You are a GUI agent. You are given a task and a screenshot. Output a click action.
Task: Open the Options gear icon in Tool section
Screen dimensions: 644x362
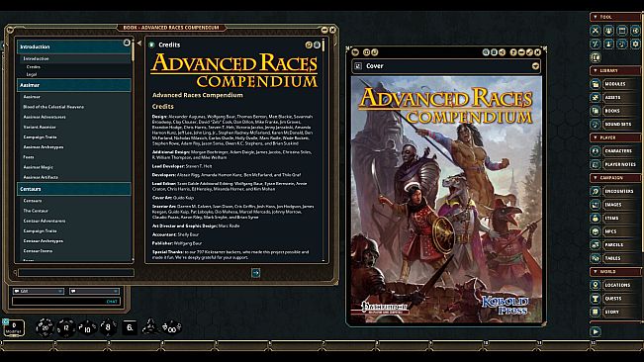635,44
